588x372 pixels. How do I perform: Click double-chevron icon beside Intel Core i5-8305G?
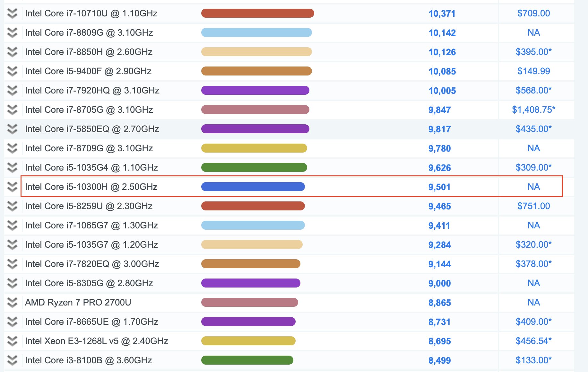(12, 283)
